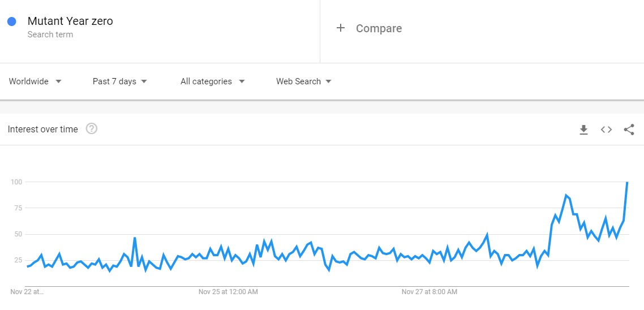
Task: Expand the All categories dropdown
Action: (213, 81)
